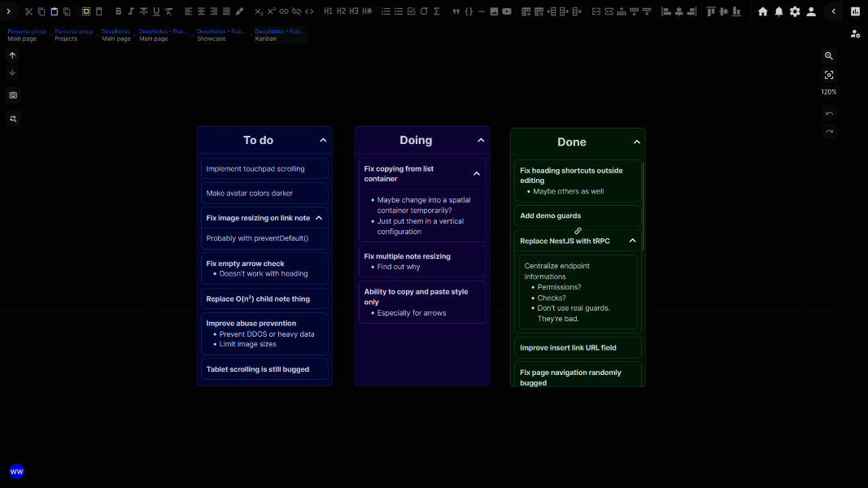Click the screenshot camera icon
Viewport: 868px width, 488px height.
(x=13, y=95)
